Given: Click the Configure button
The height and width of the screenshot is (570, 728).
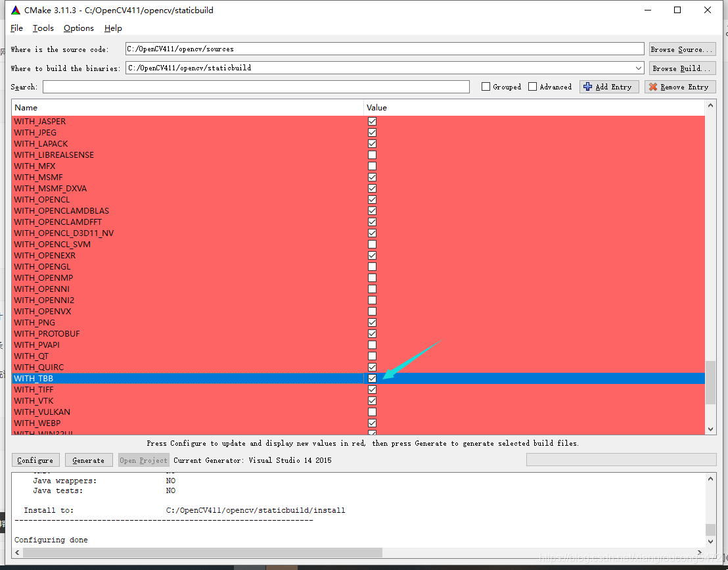Looking at the screenshot, I should 35,460.
